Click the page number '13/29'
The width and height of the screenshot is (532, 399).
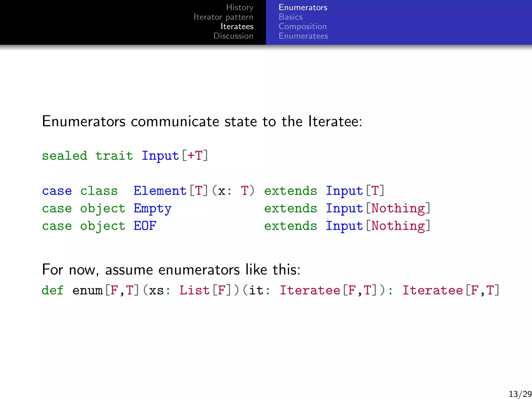520,394
